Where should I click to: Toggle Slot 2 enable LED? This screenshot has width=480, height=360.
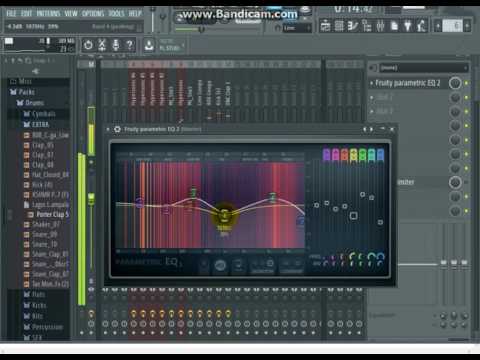pyautogui.click(x=467, y=97)
